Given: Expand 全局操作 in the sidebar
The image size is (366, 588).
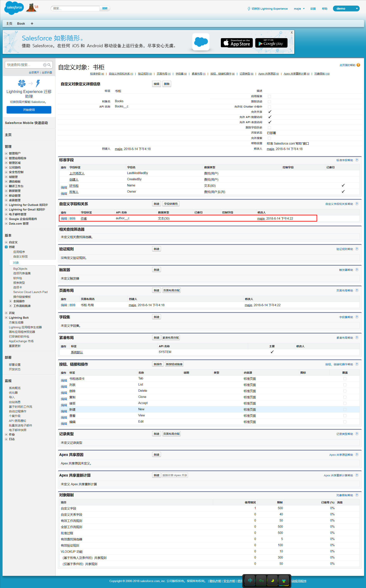Looking at the screenshot, I should coord(10,301).
